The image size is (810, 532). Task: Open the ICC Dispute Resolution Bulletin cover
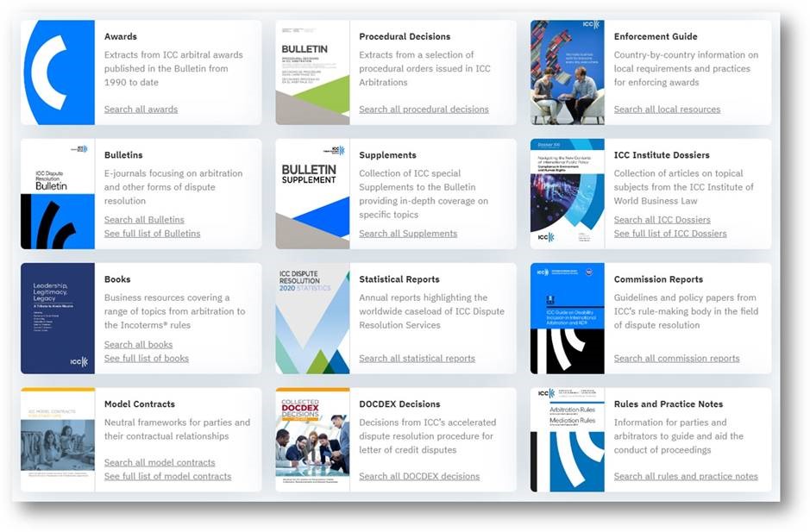(58, 194)
